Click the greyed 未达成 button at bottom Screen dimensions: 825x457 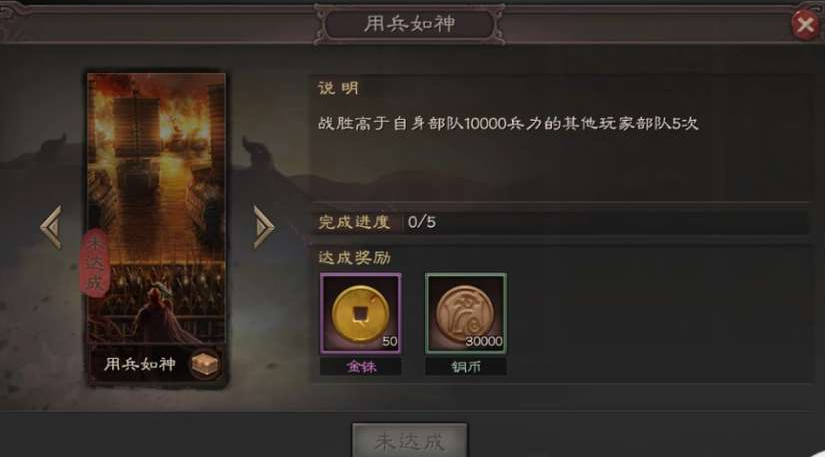click(409, 441)
